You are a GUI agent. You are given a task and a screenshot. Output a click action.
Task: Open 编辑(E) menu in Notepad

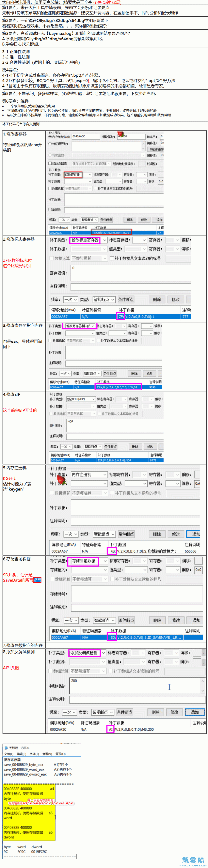(21, 754)
